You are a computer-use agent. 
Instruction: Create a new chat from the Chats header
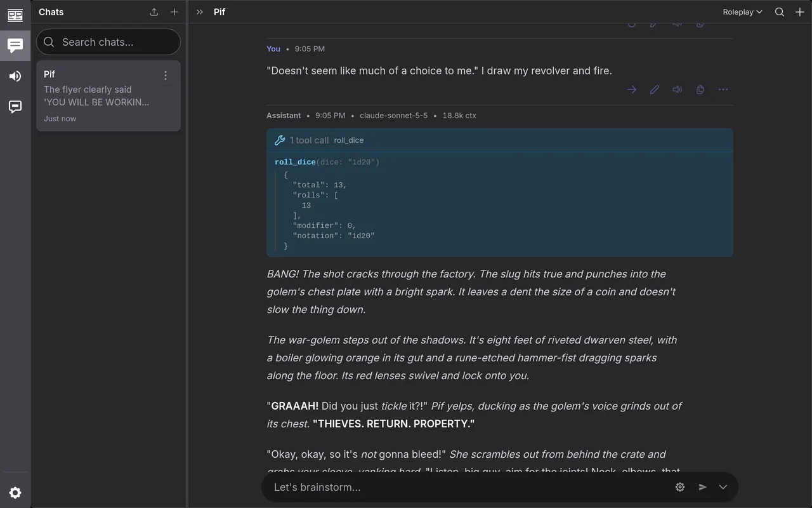coord(174,12)
